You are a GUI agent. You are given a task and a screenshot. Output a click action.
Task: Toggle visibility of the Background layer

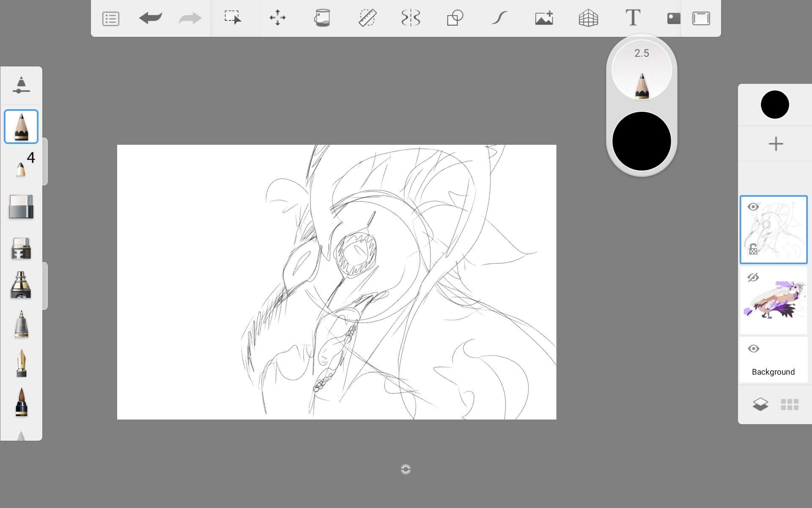(754, 348)
